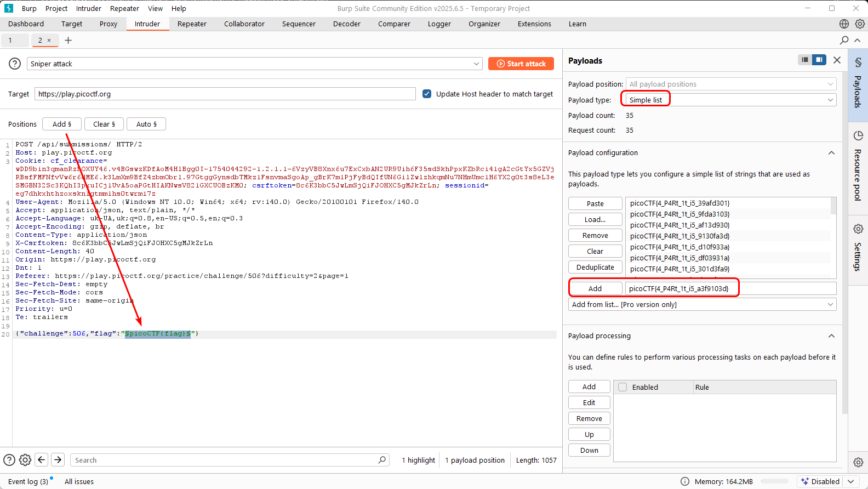The width and height of the screenshot is (868, 489).
Task: Click Deduplicate payload list button
Action: click(595, 267)
